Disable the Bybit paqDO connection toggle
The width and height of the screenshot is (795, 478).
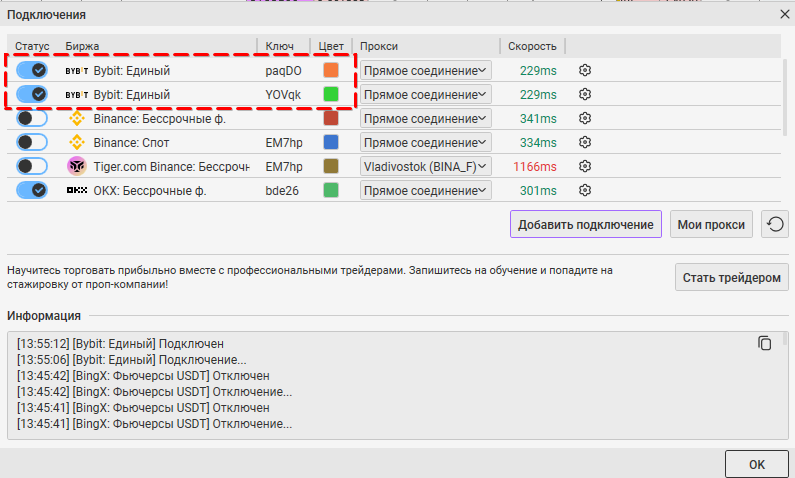(x=32, y=70)
